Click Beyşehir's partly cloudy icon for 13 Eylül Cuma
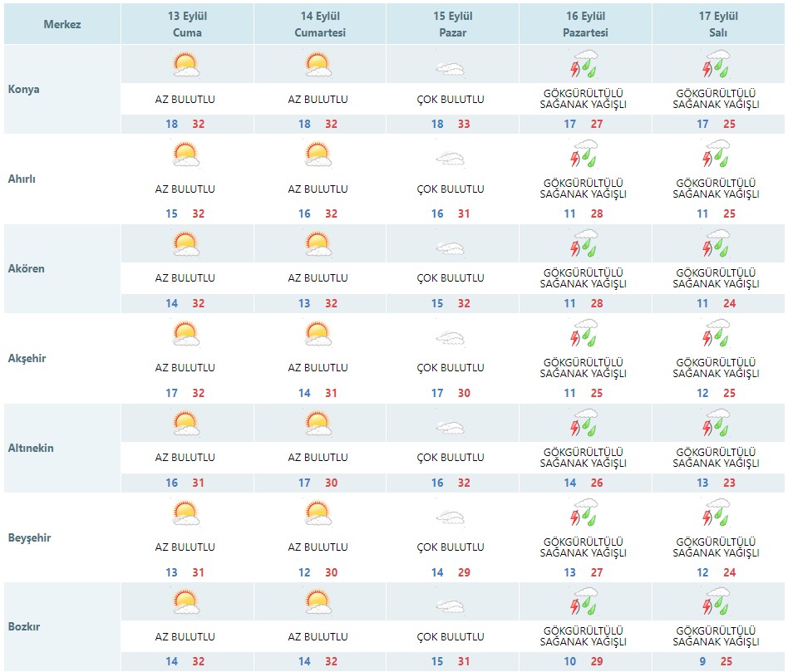 (x=185, y=513)
